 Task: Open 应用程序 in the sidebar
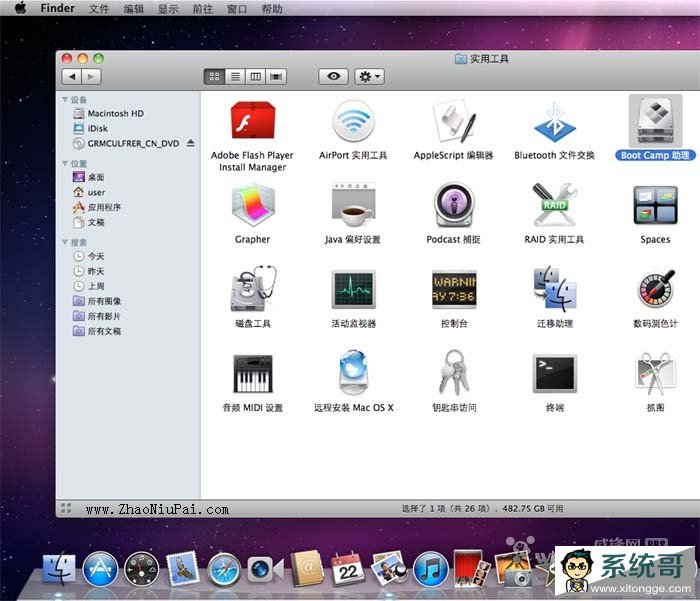pyautogui.click(x=97, y=207)
